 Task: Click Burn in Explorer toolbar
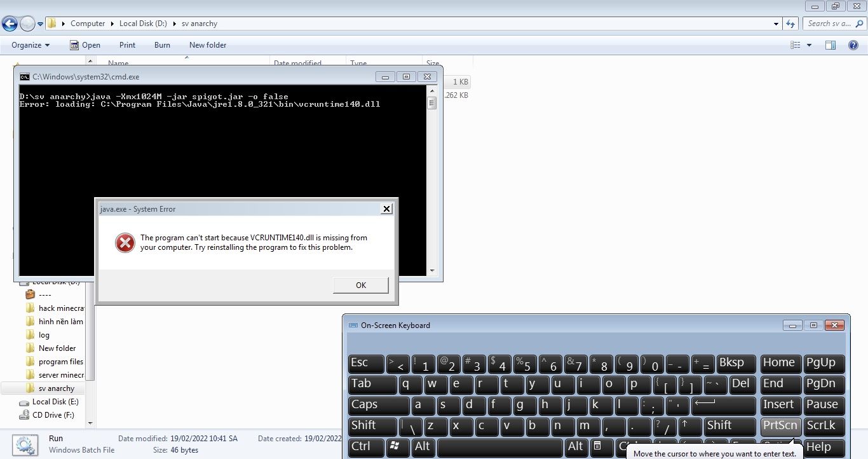pos(162,45)
